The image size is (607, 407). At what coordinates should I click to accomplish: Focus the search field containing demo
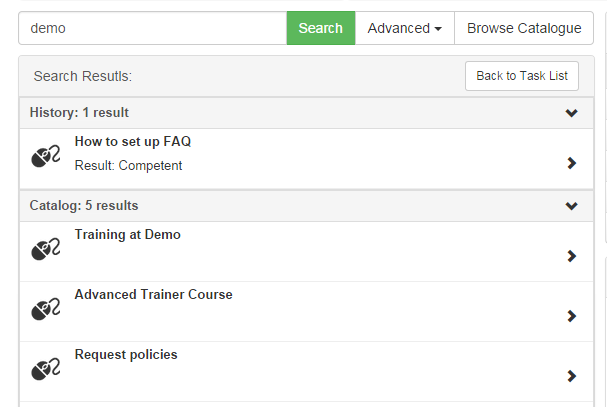pyautogui.click(x=153, y=28)
